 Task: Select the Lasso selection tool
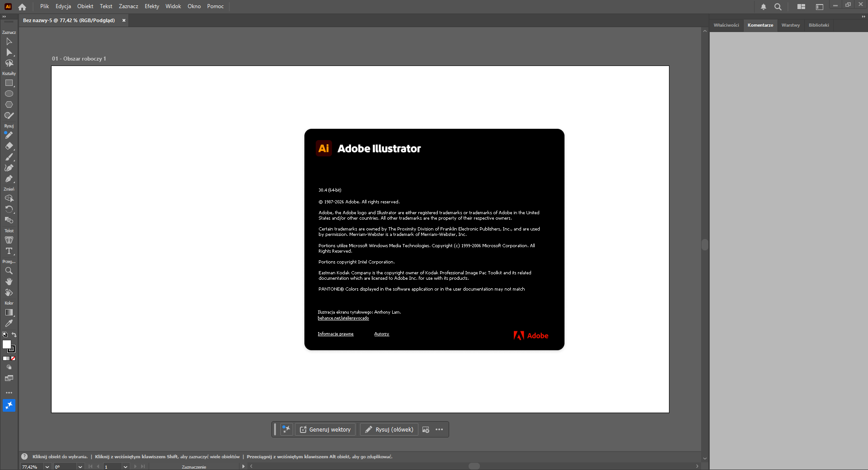[9, 63]
